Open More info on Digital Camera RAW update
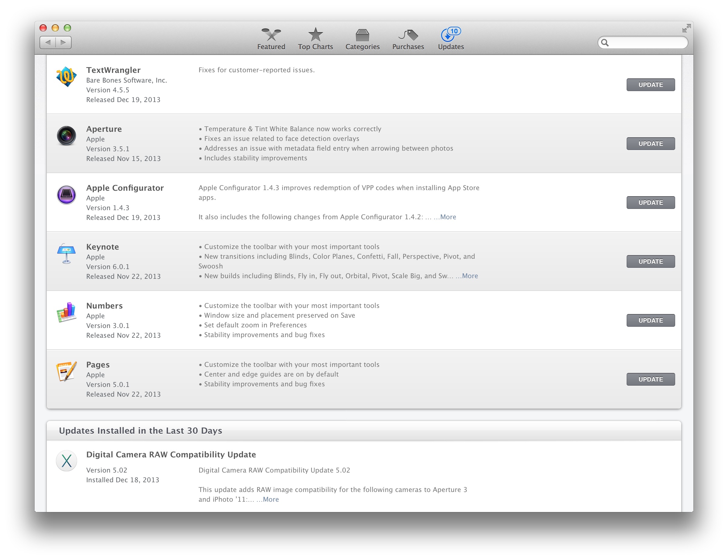This screenshot has width=728, height=560. [270, 499]
